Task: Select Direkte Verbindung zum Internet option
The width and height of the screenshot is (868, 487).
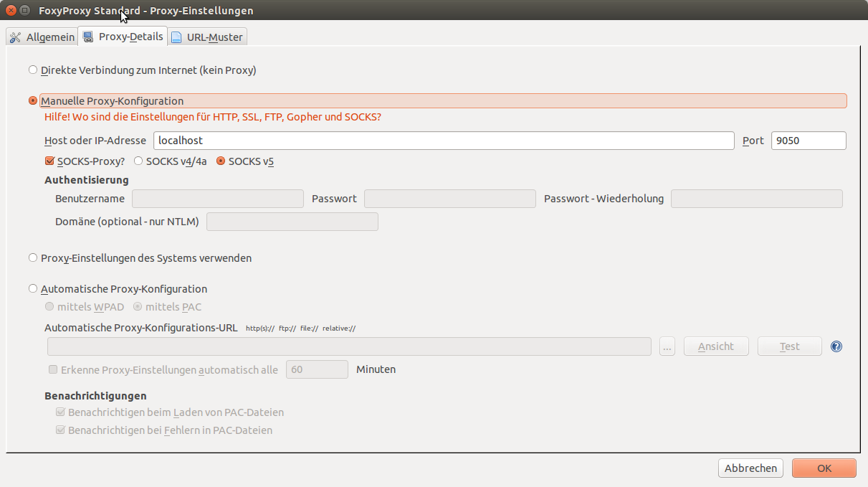Action: pyautogui.click(x=32, y=70)
